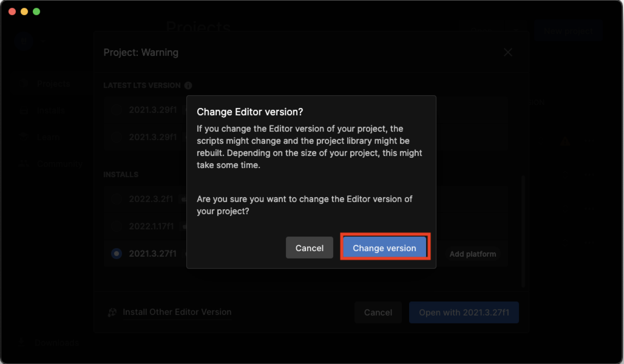Image resolution: width=624 pixels, height=364 pixels.
Task: Click the info icon beside Latest LTS Version
Action: (x=188, y=86)
